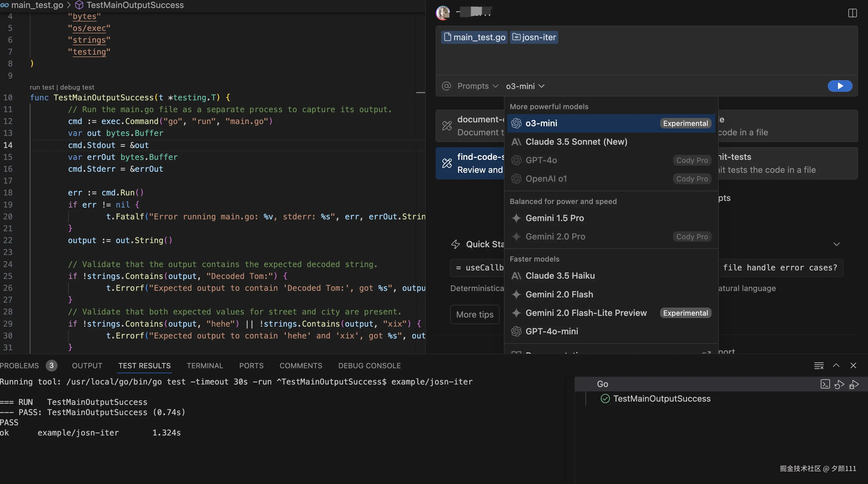868x484 pixels.
Task: Click the @ mention context icon
Action: point(446,86)
